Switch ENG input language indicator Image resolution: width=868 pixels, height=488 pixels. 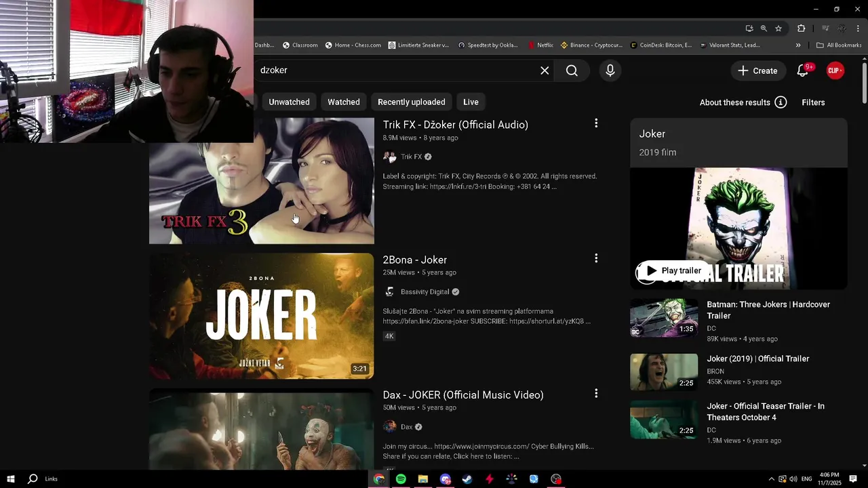click(806, 479)
